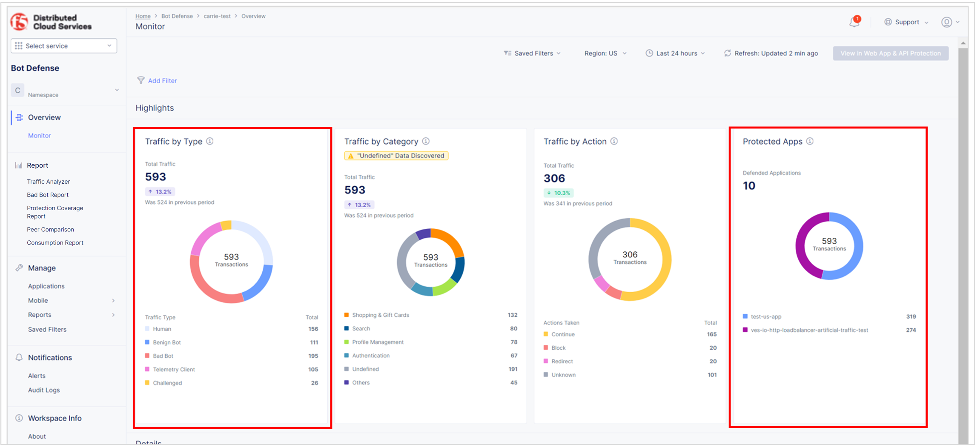Screen dimensions: 980x447
Task: Open the Region: US filter dropdown
Action: 605,53
